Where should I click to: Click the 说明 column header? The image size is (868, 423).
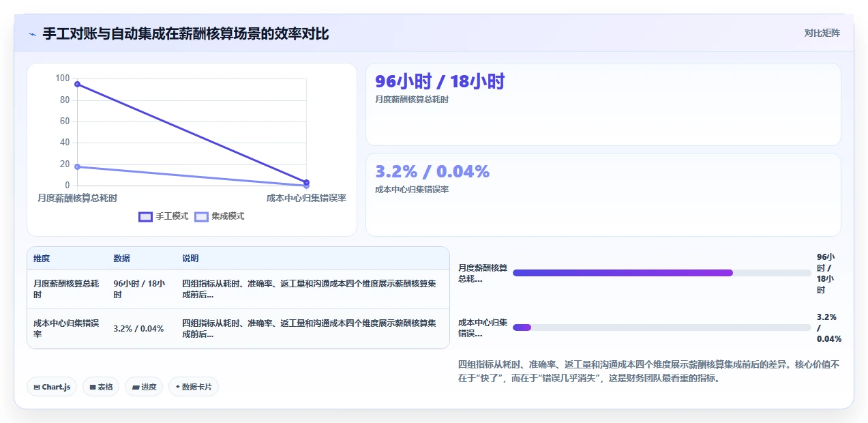pyautogui.click(x=190, y=259)
